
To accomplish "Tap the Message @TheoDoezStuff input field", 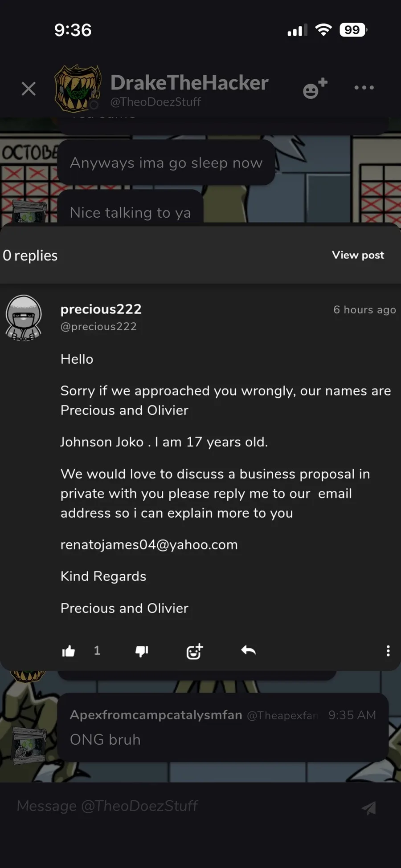I will (178, 806).
